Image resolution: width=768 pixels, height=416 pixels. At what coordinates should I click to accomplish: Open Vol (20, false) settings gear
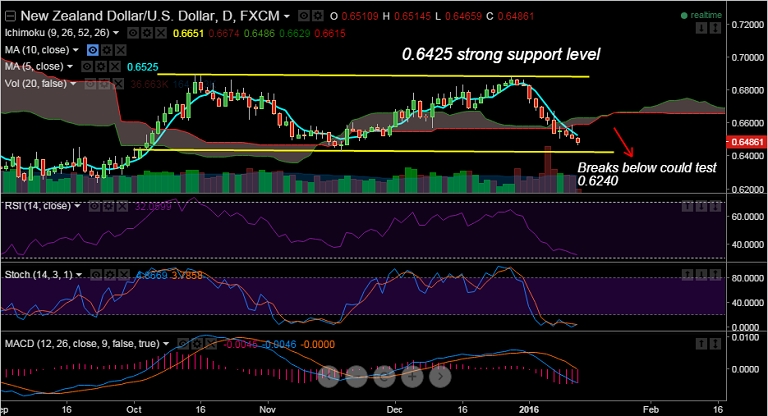pos(104,84)
